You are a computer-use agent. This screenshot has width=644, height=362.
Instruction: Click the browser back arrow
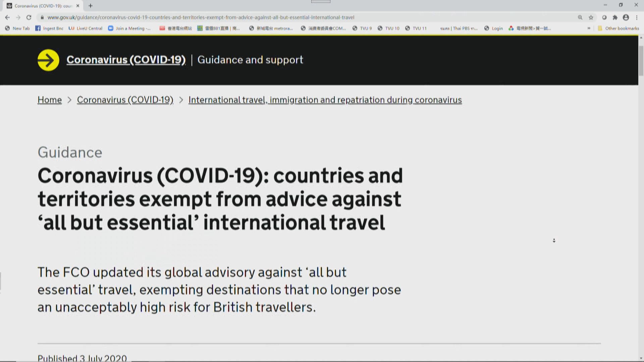pyautogui.click(x=7, y=17)
